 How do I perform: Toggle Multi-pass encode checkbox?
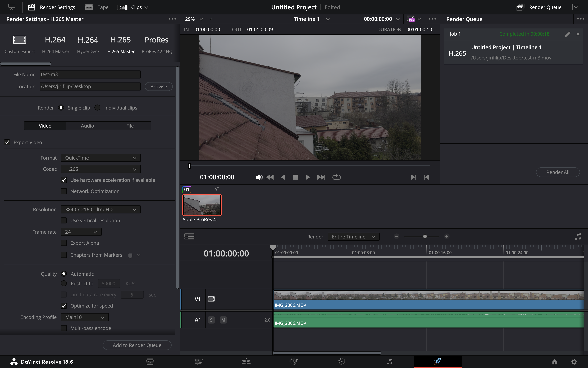[x=64, y=328]
